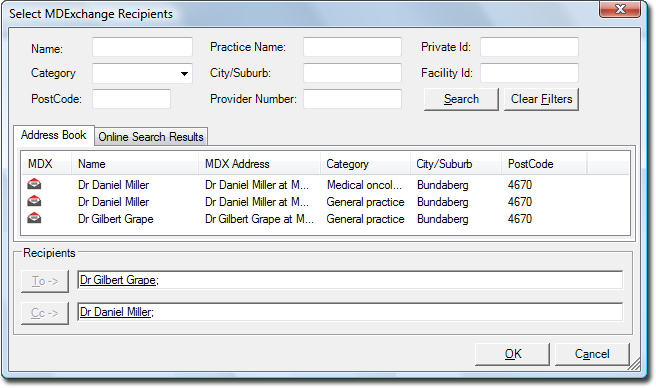Screen dimensions: 656x388
Task: Click the Cc -> button
Action: (x=45, y=313)
